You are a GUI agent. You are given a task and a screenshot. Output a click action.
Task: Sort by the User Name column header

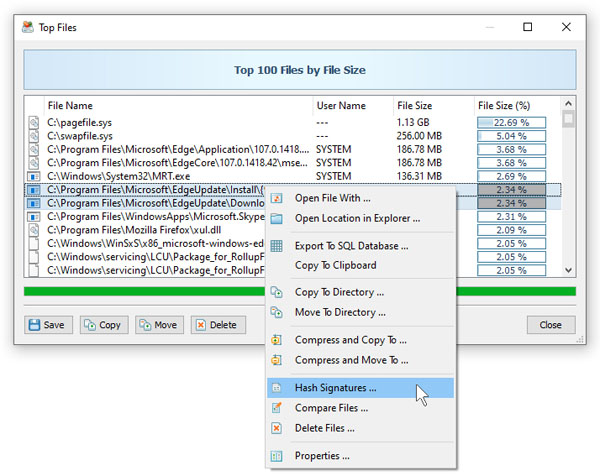353,106
